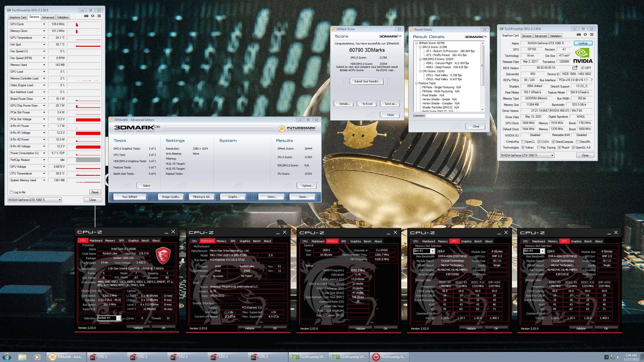Click MSI dragon shield logo in CPU-Z

tap(163, 256)
